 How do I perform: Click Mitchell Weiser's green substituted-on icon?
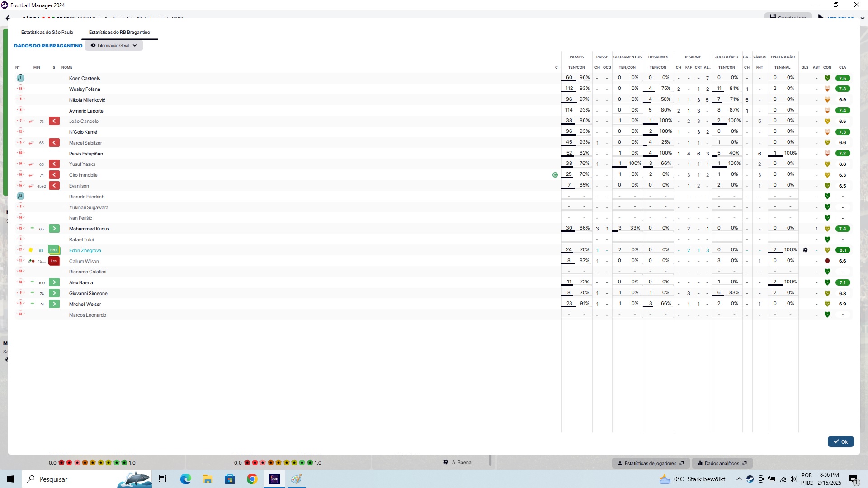coord(54,304)
